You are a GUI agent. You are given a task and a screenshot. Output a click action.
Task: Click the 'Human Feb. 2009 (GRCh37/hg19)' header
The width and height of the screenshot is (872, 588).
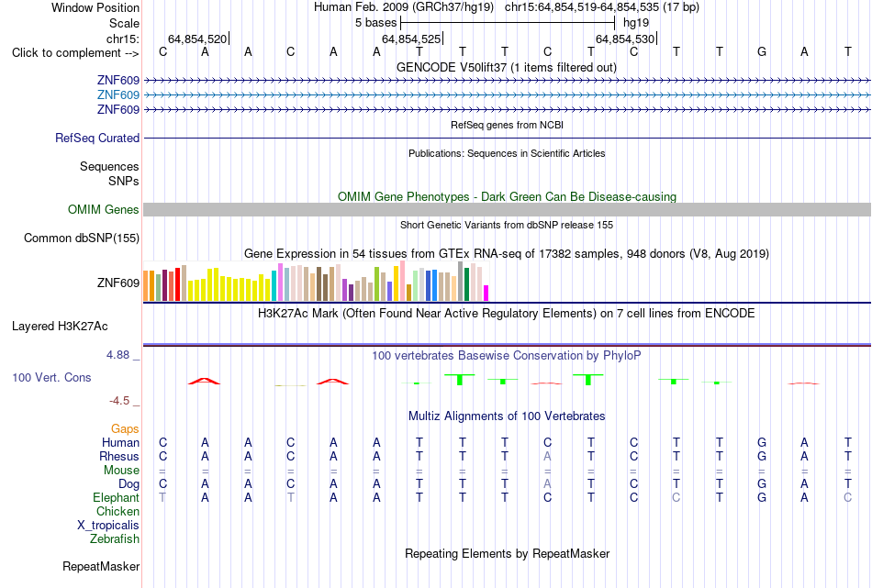[x=403, y=7]
